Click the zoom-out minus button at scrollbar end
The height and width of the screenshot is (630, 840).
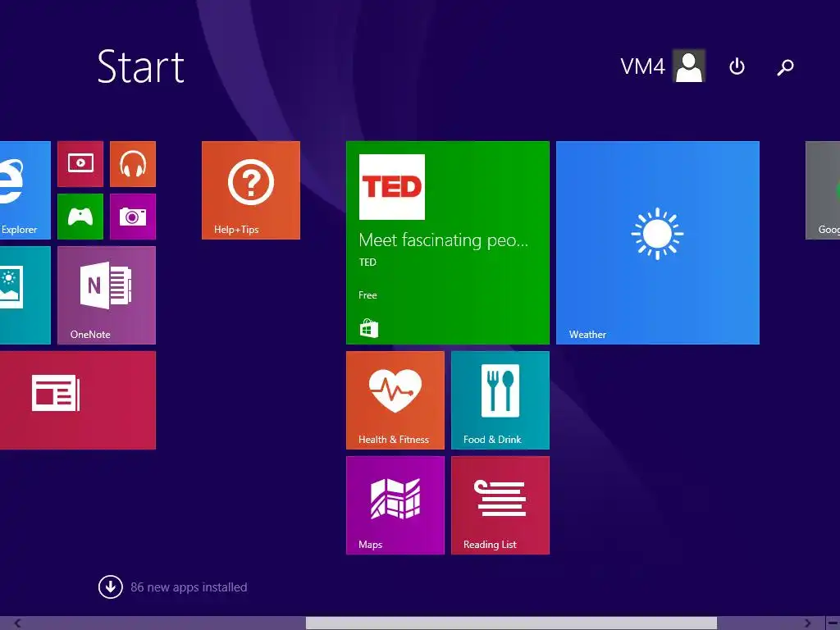(x=833, y=623)
